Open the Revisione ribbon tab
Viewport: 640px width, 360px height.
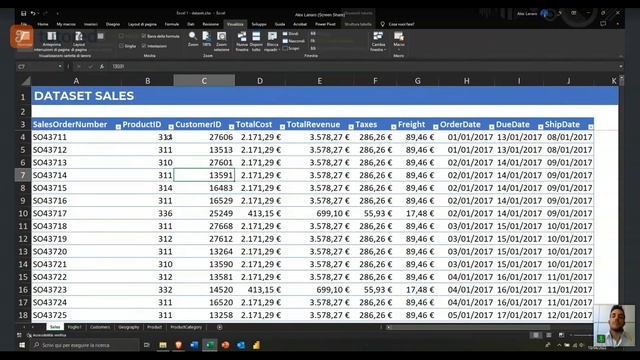(211, 24)
